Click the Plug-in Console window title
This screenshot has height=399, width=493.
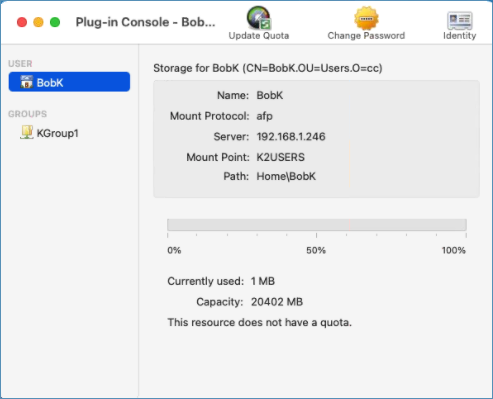point(145,22)
